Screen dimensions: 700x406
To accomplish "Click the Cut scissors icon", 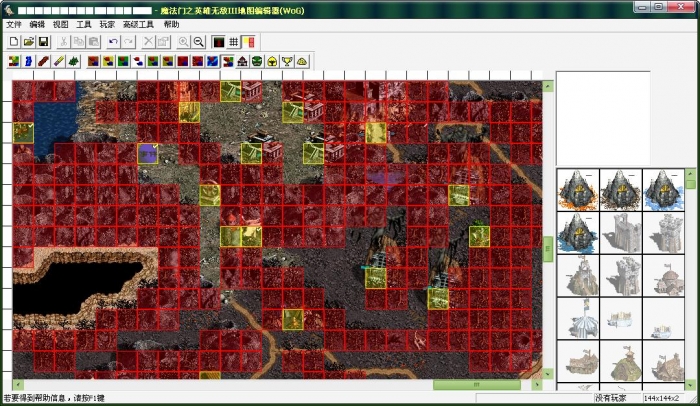I will (x=64, y=42).
